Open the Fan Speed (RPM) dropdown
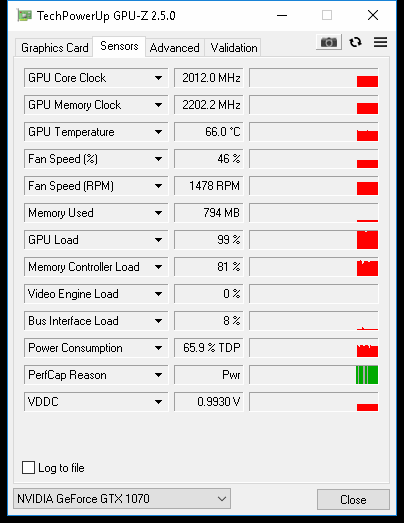This screenshot has width=404, height=523. 96,186
